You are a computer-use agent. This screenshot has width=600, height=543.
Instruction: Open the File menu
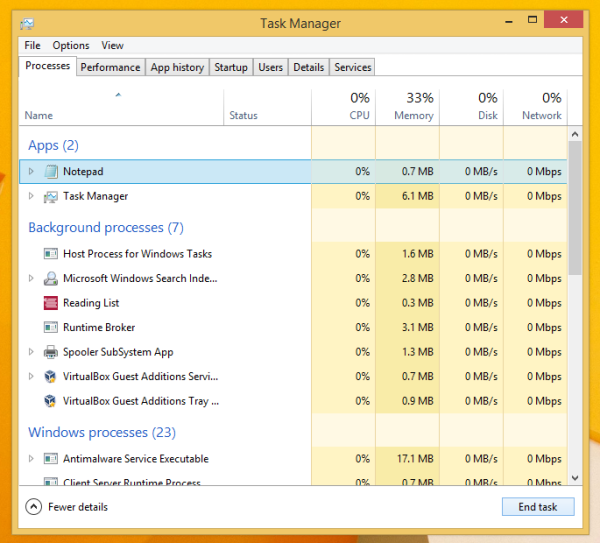click(x=32, y=46)
